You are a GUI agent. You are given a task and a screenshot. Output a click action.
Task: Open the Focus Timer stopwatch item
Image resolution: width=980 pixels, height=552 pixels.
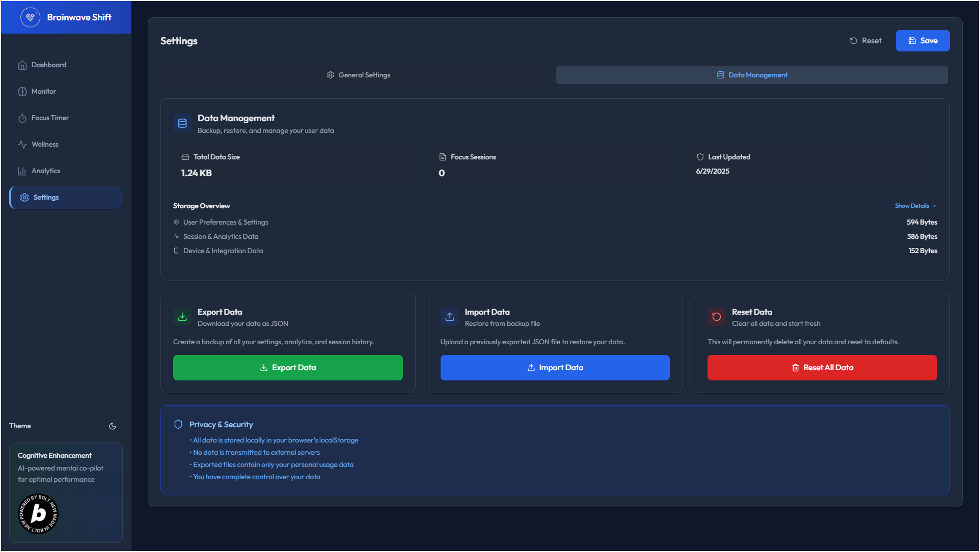pyautogui.click(x=50, y=118)
